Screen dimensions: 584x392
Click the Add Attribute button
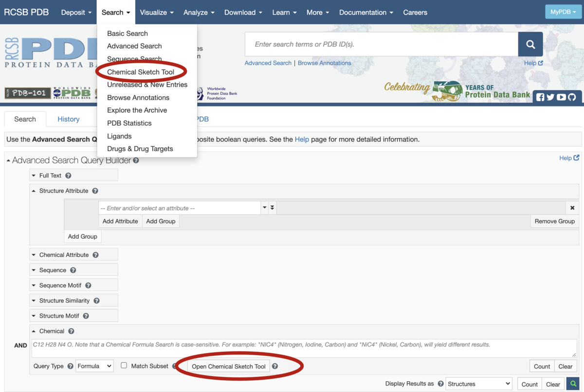click(x=120, y=221)
